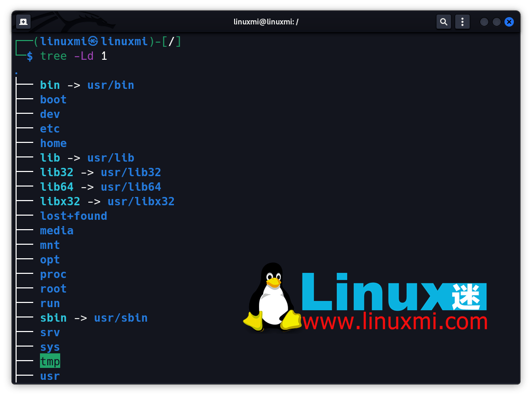Select the 'proc' directory entry
532x397 pixels.
coord(53,274)
